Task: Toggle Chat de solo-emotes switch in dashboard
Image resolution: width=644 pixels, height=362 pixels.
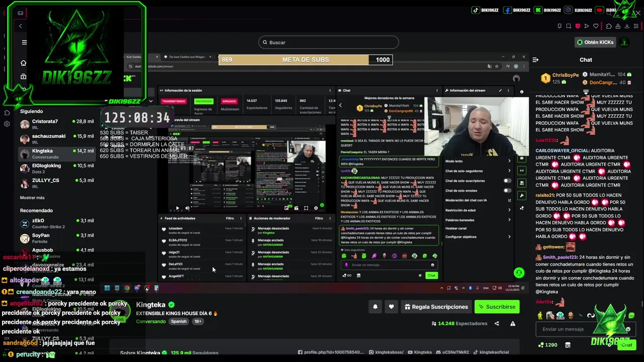Action: coord(507,191)
